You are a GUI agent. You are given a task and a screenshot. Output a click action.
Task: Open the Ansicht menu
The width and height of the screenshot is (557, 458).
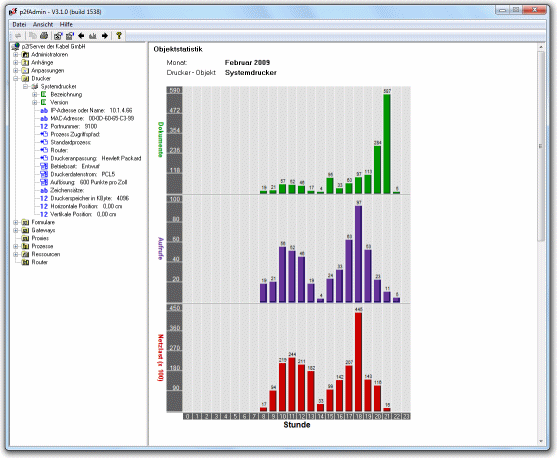tap(43, 25)
